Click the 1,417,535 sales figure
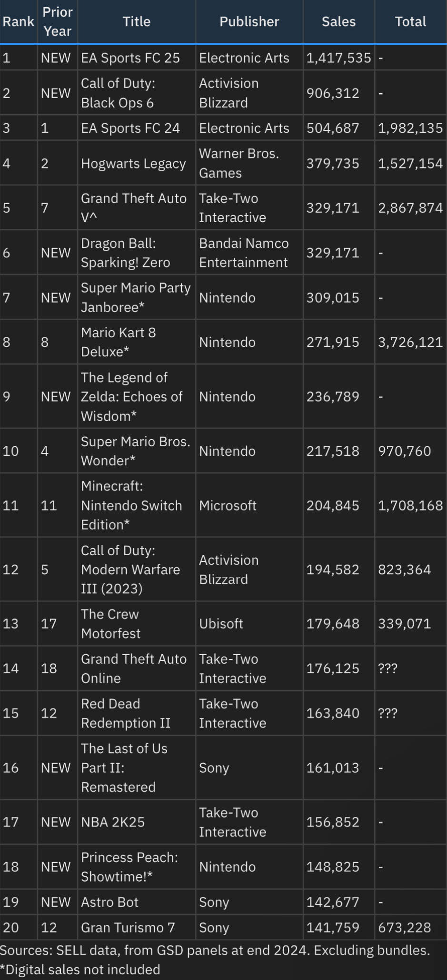Image resolution: width=447 pixels, height=980 pixels. pos(338,58)
